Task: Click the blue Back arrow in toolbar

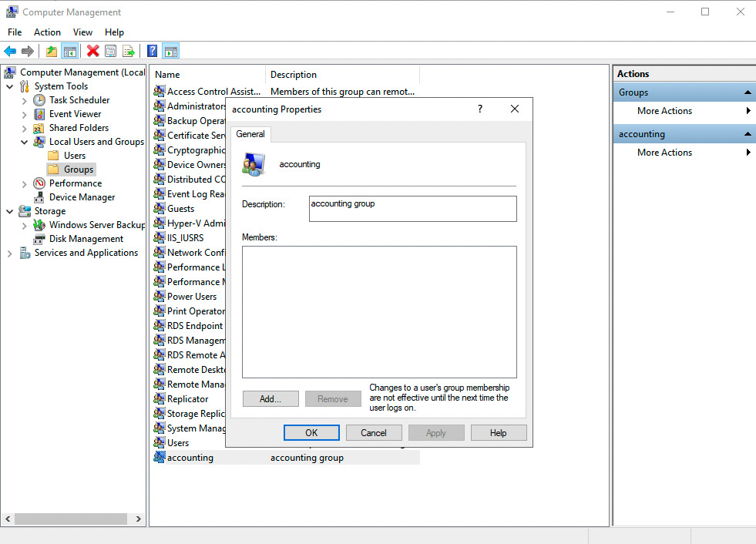Action: [10, 52]
